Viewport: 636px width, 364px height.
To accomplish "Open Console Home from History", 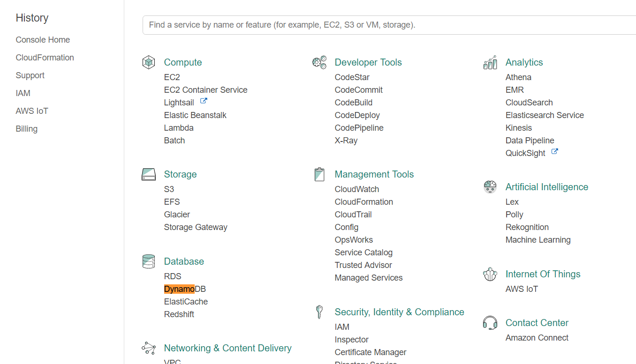I will pos(43,40).
